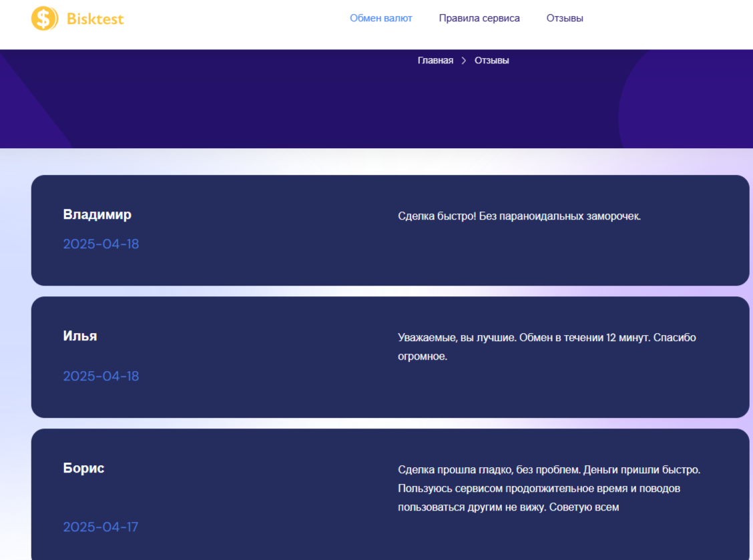Click the date 2025-04-17
This screenshot has height=560, width=753.
(100, 527)
